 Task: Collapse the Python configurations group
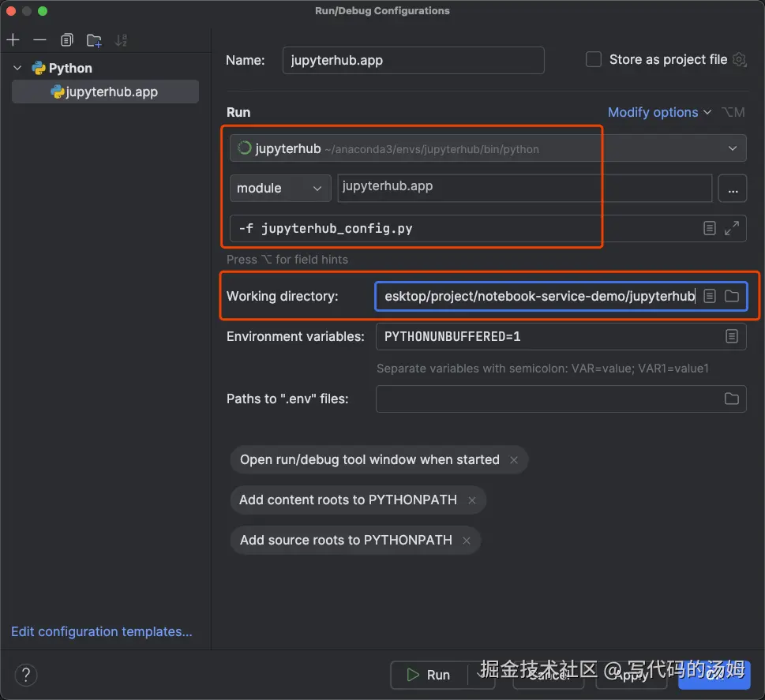[x=17, y=68]
